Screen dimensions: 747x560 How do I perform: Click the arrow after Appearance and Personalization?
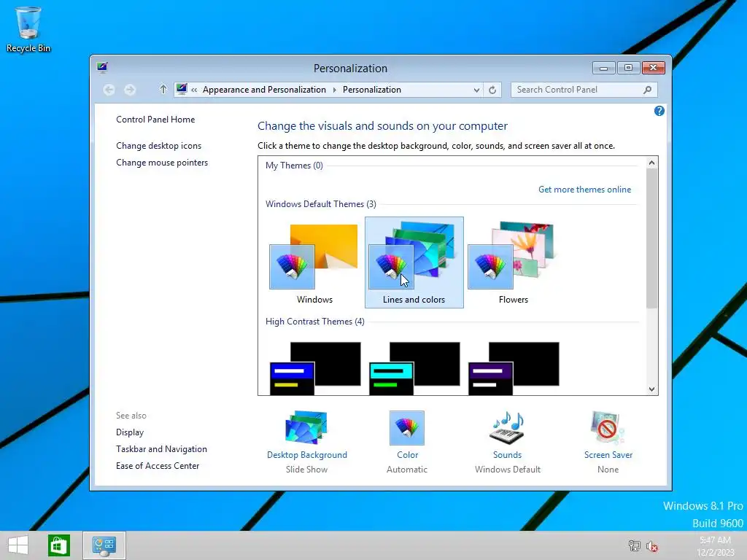pos(334,90)
